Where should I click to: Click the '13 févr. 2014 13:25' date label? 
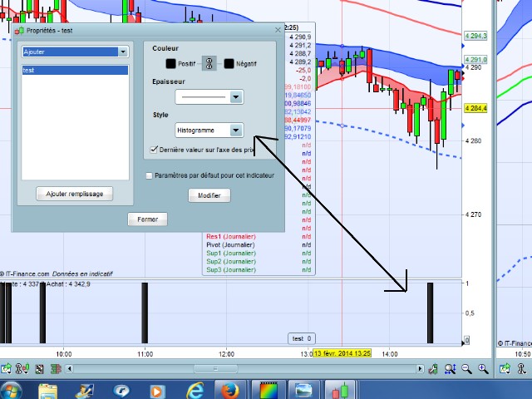[x=342, y=353]
